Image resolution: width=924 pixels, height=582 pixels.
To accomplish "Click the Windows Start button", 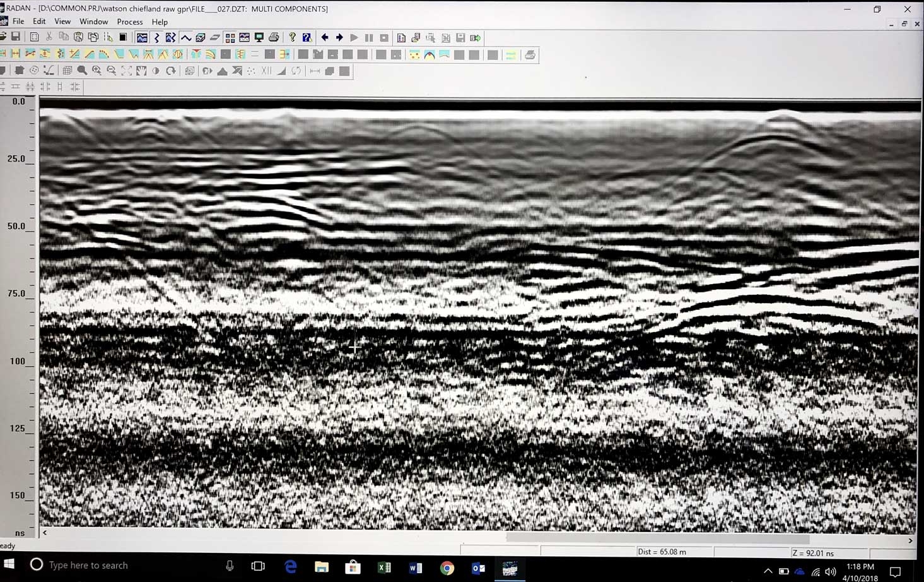I will coord(9,564).
